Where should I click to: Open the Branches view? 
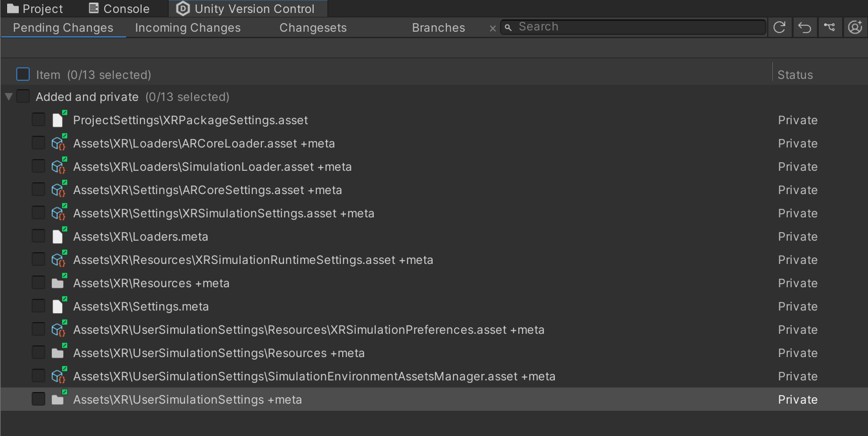(439, 27)
